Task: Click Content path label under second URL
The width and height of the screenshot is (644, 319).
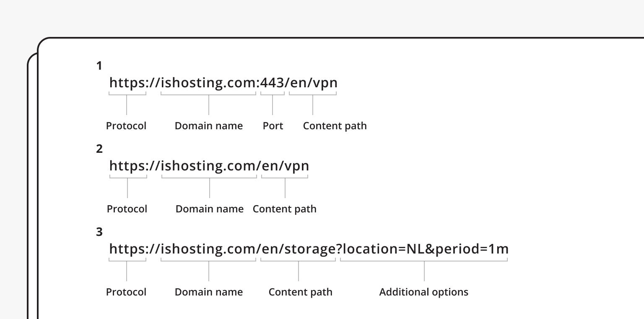Action: pyautogui.click(x=285, y=209)
